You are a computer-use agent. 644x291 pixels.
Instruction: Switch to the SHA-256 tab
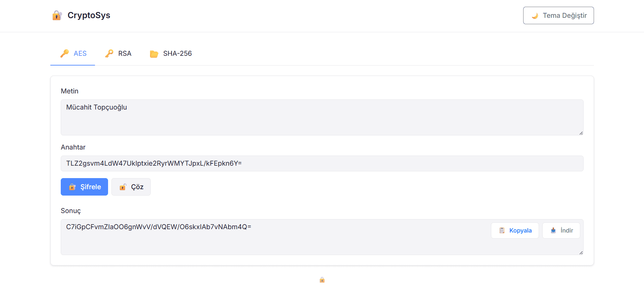170,53
